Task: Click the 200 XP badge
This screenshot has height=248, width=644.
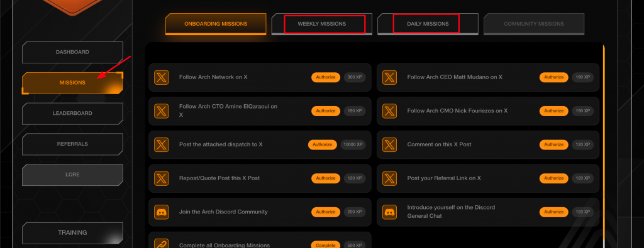Action: (355, 212)
